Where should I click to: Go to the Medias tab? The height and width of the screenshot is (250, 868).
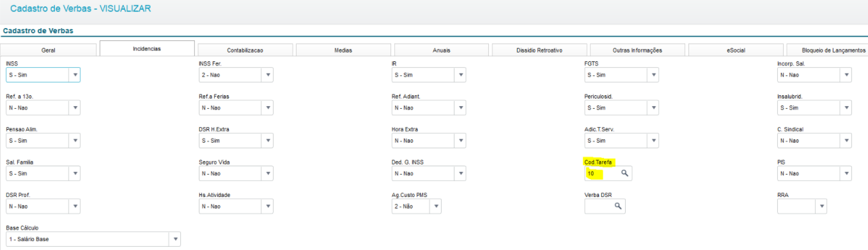tap(343, 50)
